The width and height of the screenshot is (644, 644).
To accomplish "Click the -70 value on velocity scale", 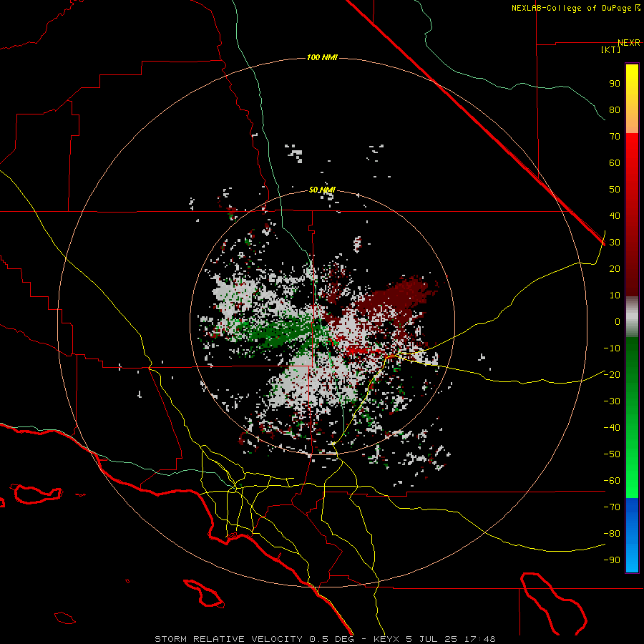I will click(x=612, y=507).
